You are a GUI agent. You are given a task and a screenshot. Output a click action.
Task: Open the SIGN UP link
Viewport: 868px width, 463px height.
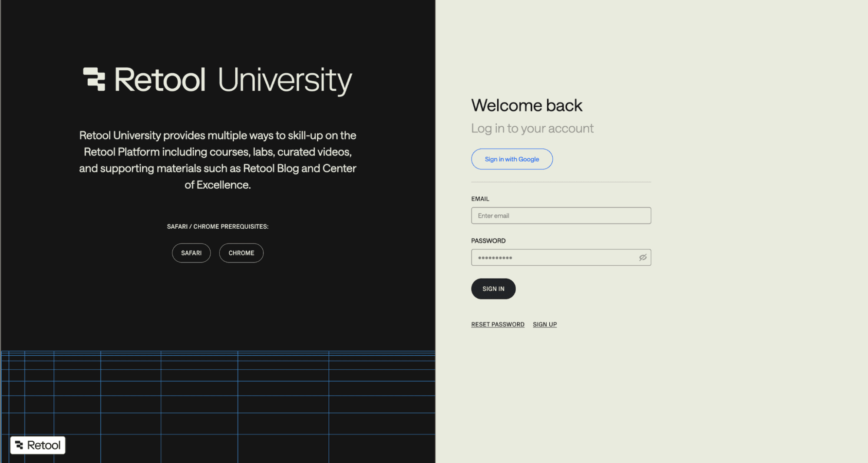pyautogui.click(x=545, y=324)
